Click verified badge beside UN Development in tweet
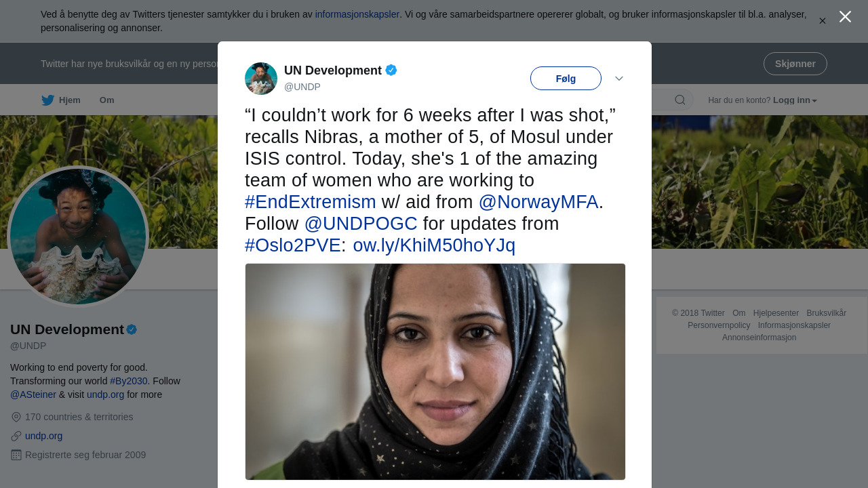 (391, 70)
